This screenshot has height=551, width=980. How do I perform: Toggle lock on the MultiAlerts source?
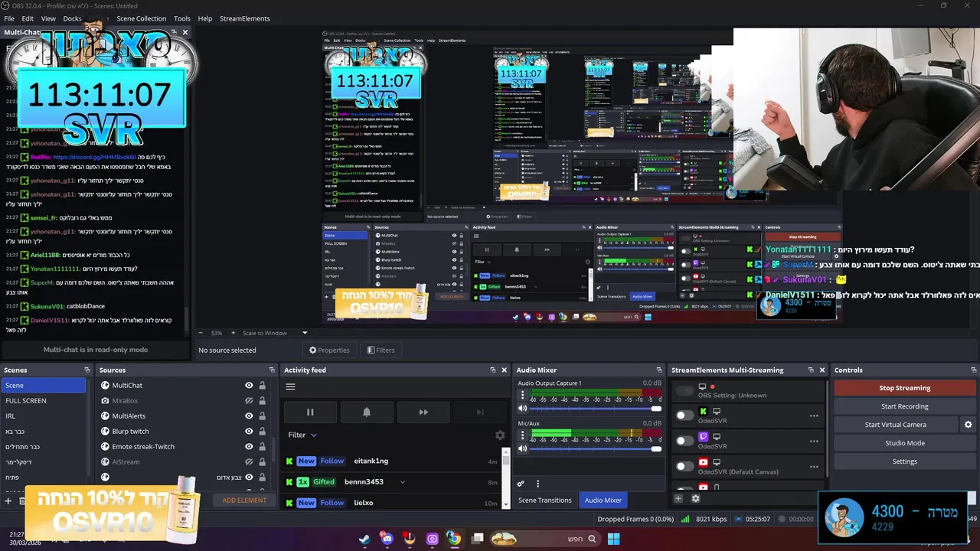coord(262,416)
